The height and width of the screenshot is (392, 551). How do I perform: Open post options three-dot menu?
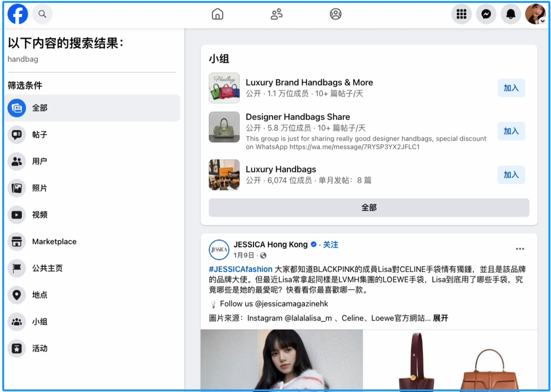[520, 249]
